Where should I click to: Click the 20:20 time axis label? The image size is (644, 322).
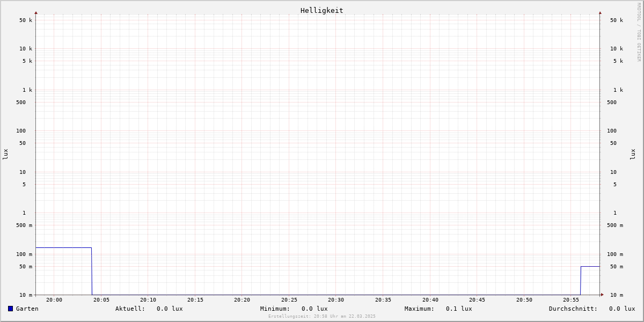[242, 300]
